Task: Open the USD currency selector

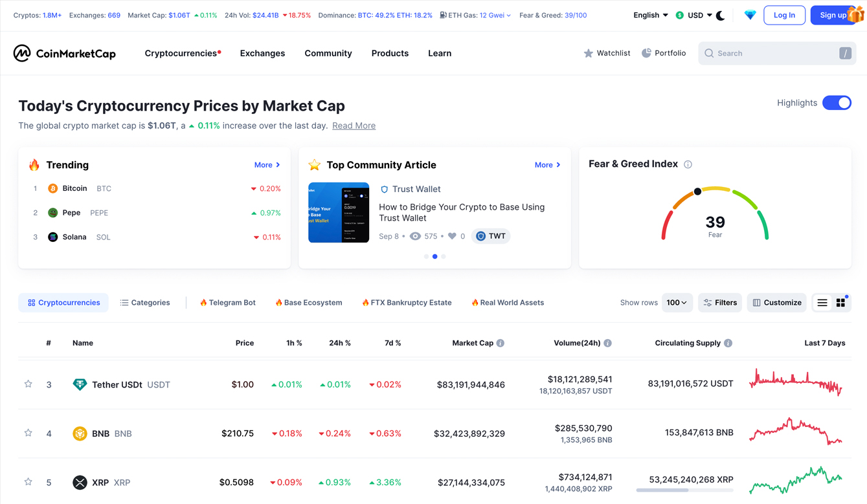Action: pyautogui.click(x=694, y=15)
